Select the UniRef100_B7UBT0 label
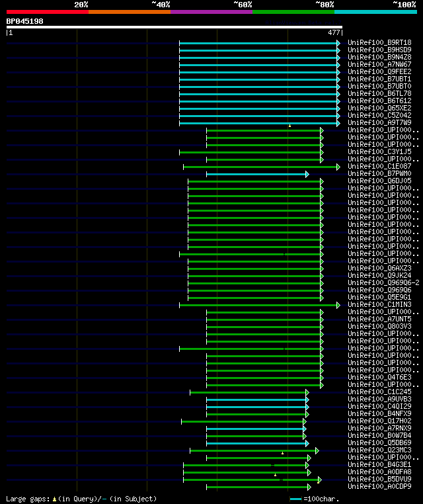The width and height of the screenshot is (423, 504). [x=379, y=86]
